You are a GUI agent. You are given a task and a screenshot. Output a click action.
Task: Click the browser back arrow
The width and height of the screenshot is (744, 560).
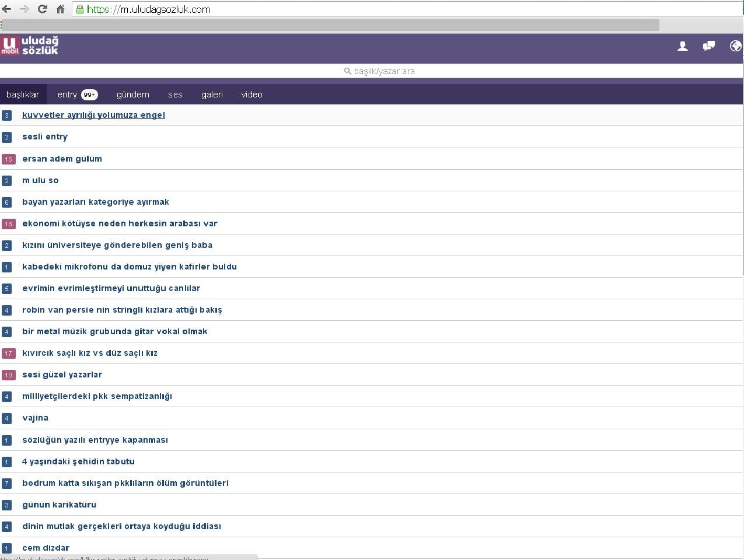(7, 9)
